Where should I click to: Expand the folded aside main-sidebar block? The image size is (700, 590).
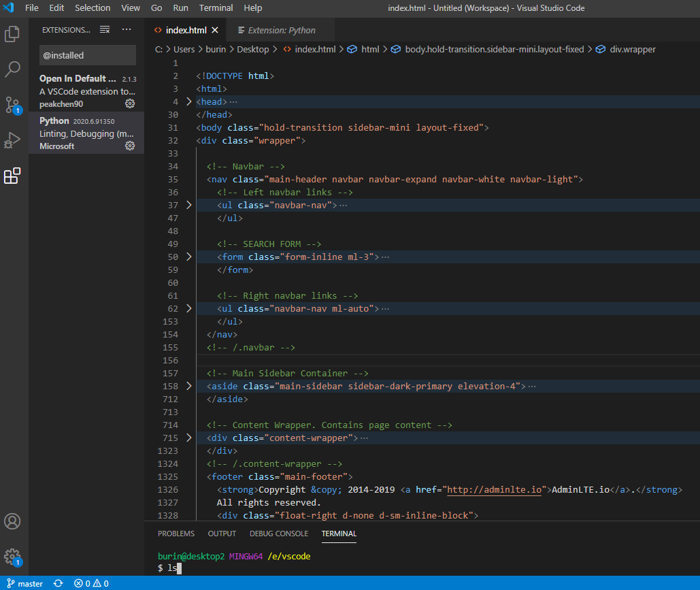189,387
